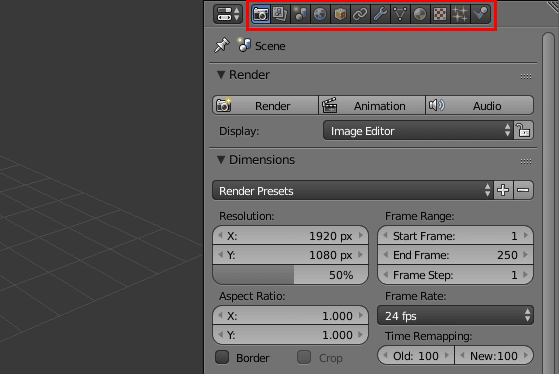Image resolution: width=559 pixels, height=374 pixels.
Task: Enable the Border checkbox
Action: tap(222, 357)
